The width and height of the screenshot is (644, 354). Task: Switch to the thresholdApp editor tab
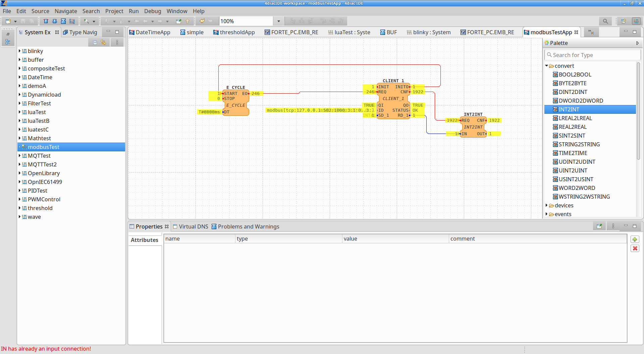click(234, 32)
